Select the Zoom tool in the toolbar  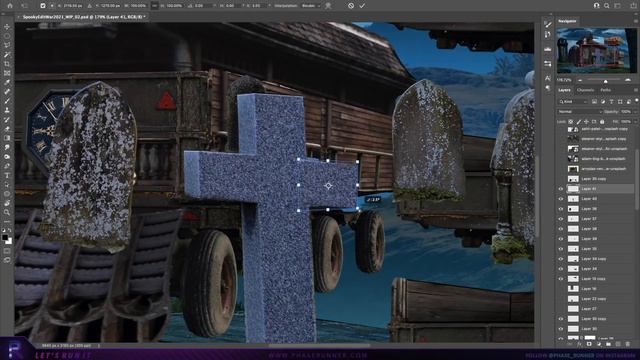point(7,212)
